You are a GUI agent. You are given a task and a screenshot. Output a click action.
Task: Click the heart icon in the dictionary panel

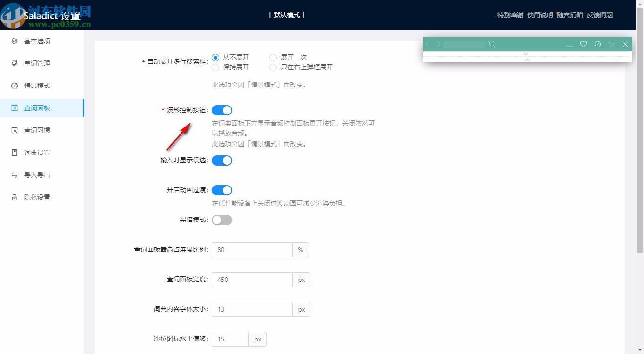(584, 44)
